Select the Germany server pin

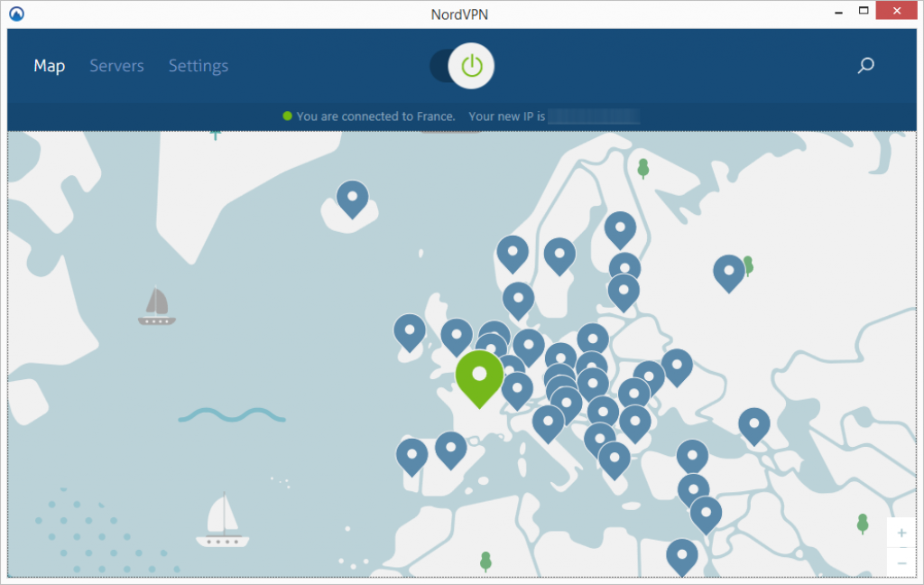pos(529,348)
